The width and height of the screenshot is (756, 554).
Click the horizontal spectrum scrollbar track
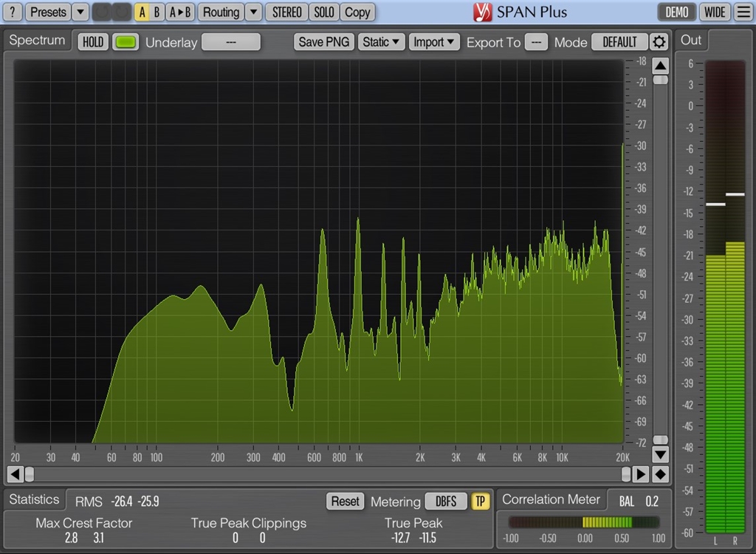325,473
